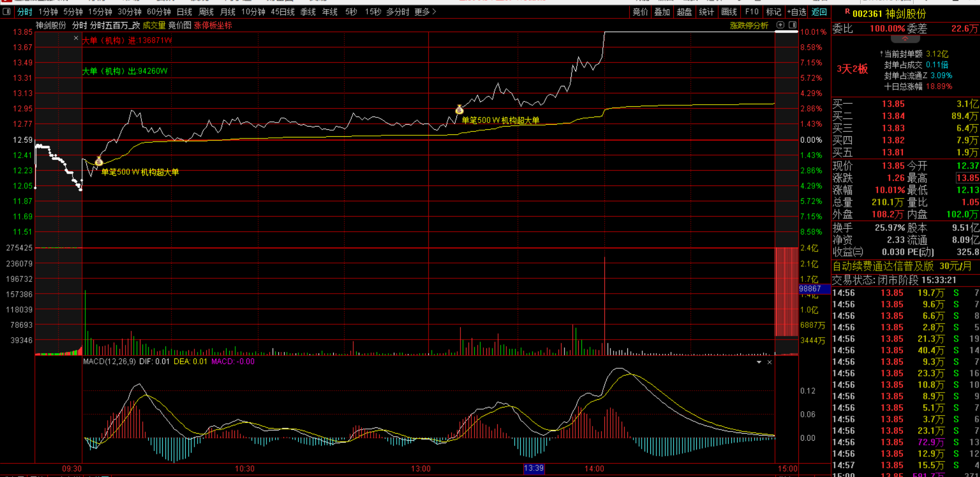Click the 张停板坐标 label

tap(213, 26)
